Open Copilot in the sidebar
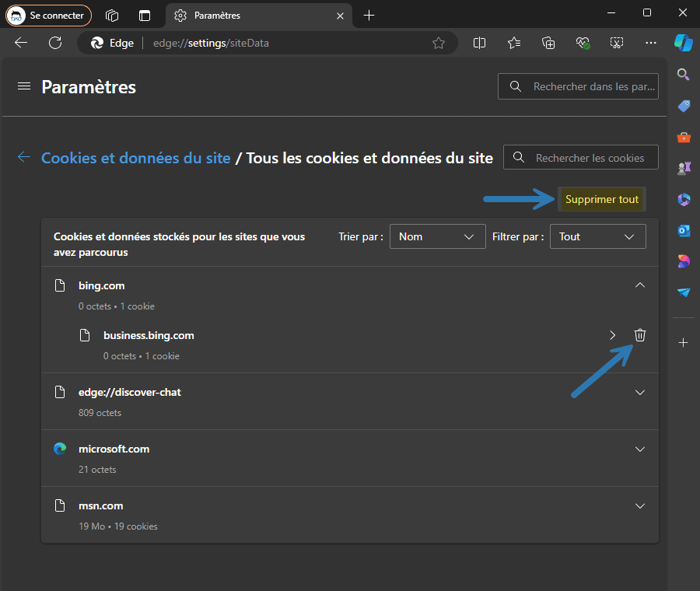700x591 pixels. 684,43
